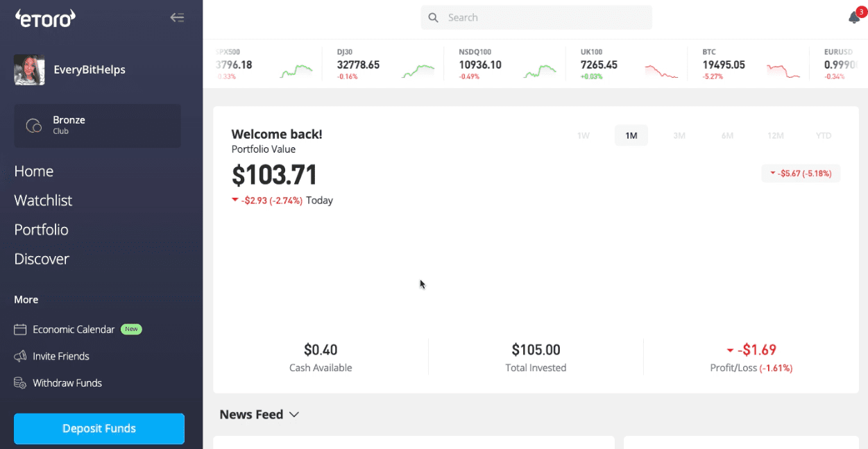This screenshot has height=449, width=868.
Task: Click the $0.40 Cash Available figure
Action: [x=321, y=350]
